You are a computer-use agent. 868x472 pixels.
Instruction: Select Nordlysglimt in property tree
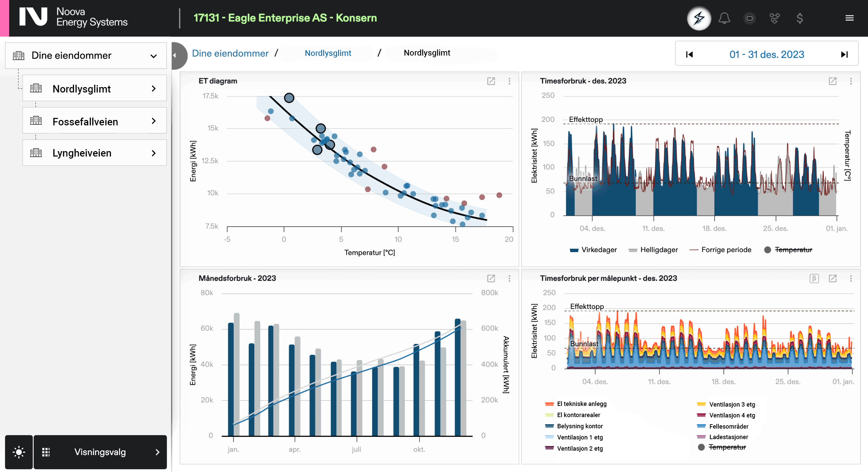82,89
